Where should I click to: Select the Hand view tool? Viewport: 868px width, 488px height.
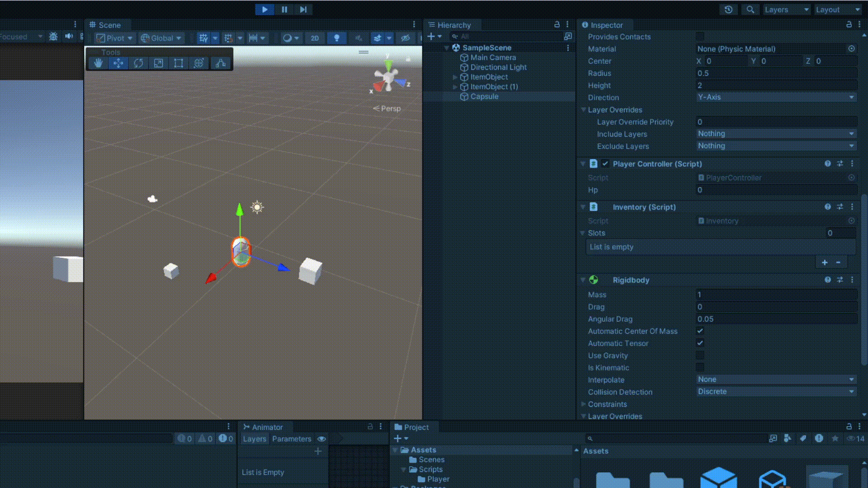click(x=98, y=63)
